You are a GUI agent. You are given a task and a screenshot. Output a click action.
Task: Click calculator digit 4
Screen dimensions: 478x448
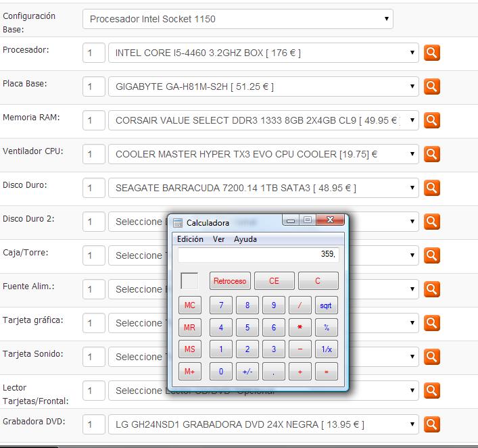pyautogui.click(x=221, y=327)
